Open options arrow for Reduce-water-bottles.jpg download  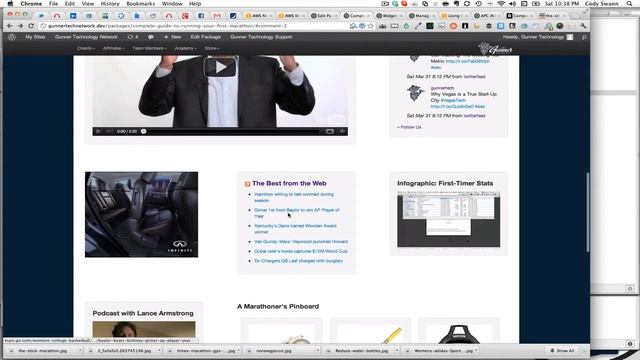(397, 351)
